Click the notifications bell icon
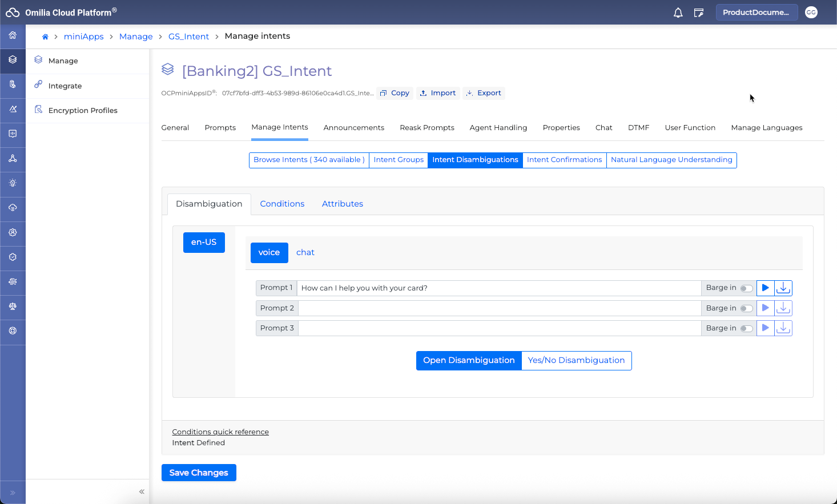Screen dimensions: 837x504 pos(678,13)
